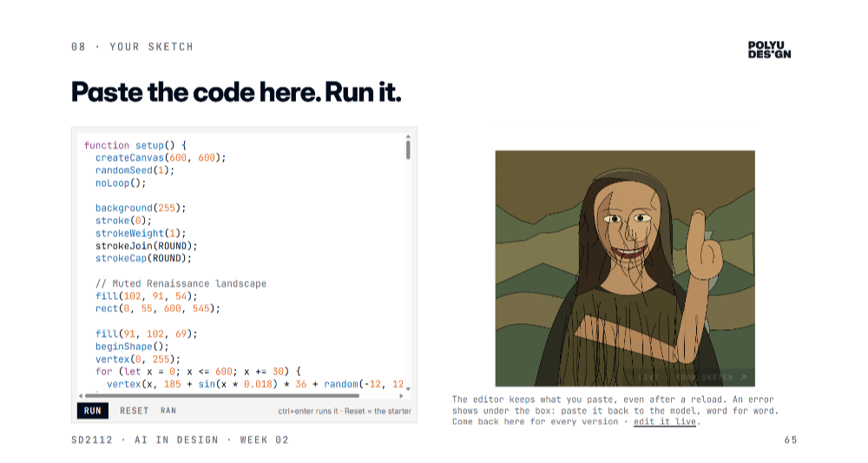This screenshot has width=868, height=463.
Task: Open the 'edit it live' link
Action: pyautogui.click(x=665, y=421)
